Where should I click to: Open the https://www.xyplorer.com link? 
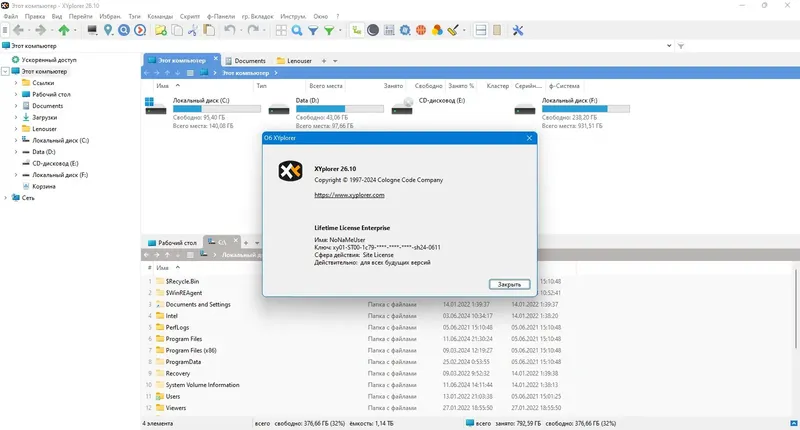click(x=349, y=195)
